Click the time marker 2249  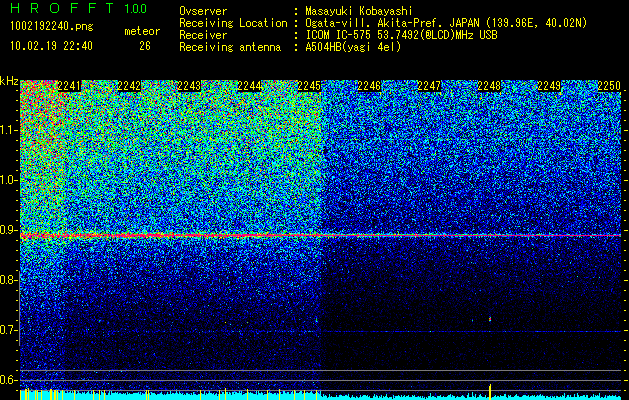[x=549, y=86]
